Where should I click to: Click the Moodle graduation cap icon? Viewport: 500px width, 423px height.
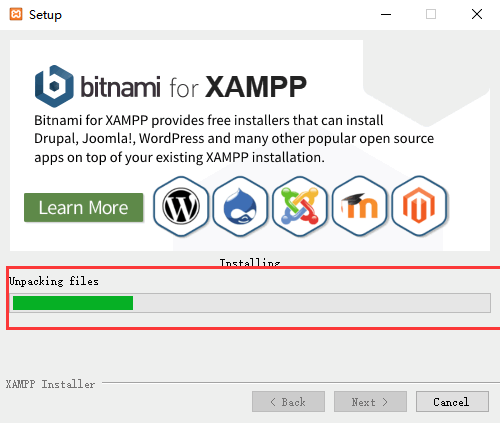pos(360,206)
